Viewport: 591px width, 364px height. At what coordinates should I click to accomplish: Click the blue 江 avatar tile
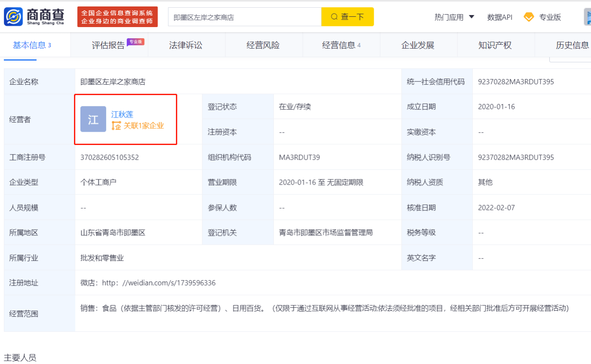[x=93, y=119]
